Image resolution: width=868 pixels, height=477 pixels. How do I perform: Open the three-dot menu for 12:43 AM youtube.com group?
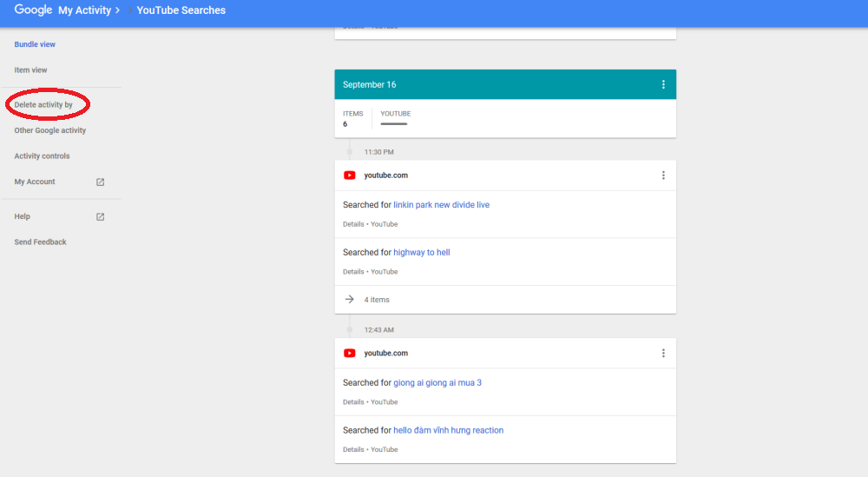coord(663,354)
